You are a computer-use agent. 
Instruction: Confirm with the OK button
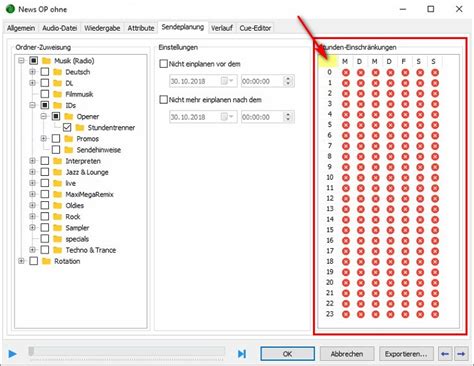coord(287,354)
